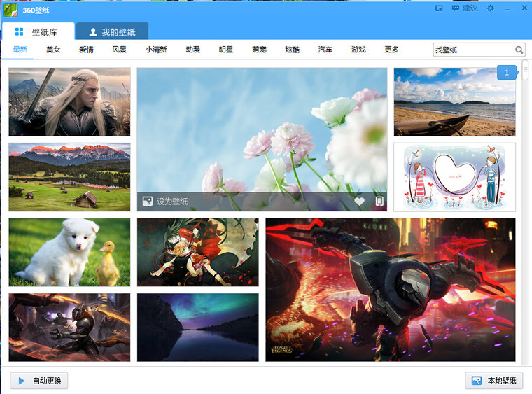The width and height of the screenshot is (532, 394).
Task: Switch to the 壁纸库 tab
Action: click(x=38, y=32)
